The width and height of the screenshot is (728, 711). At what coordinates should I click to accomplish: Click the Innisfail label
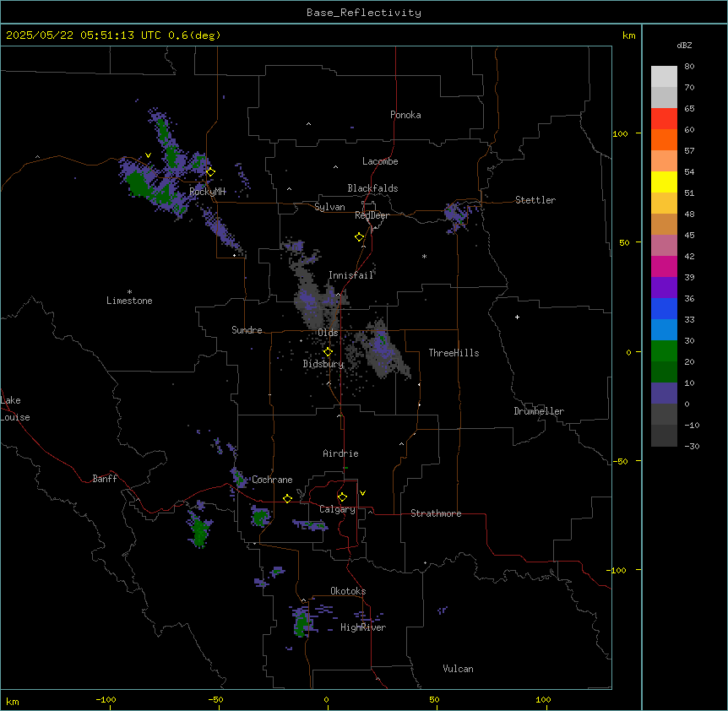351,275
